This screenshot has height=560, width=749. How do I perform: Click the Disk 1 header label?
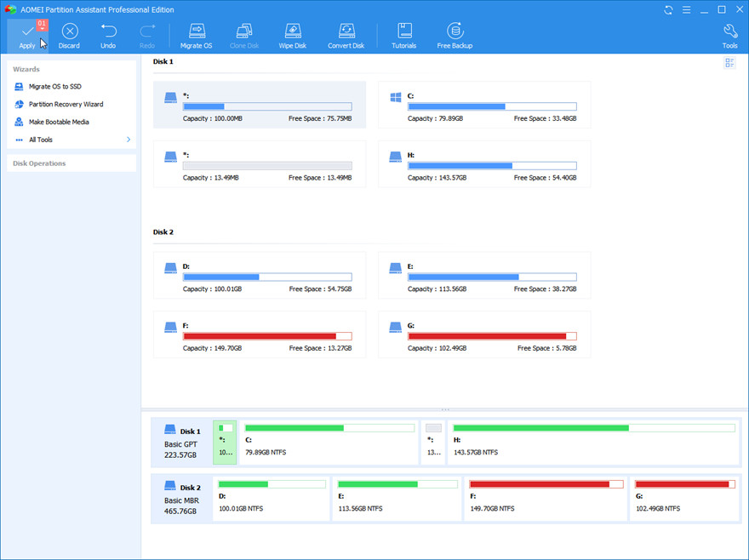pyautogui.click(x=163, y=61)
